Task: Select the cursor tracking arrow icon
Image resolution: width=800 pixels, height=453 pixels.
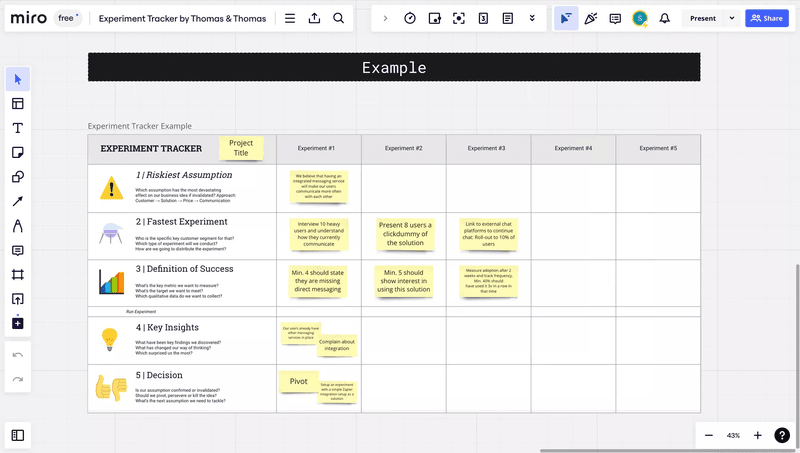Action: pyautogui.click(x=566, y=18)
